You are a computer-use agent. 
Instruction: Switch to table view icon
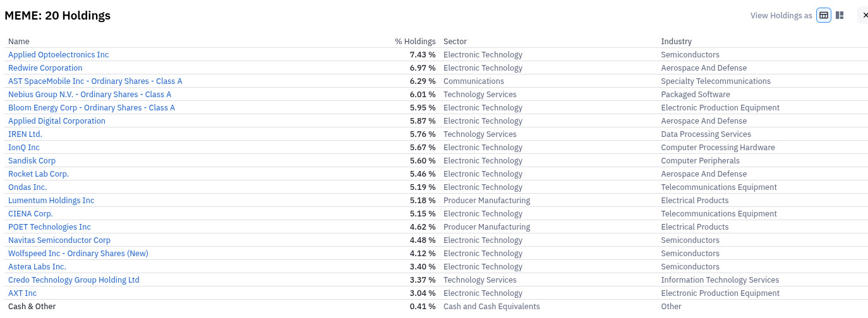[824, 15]
